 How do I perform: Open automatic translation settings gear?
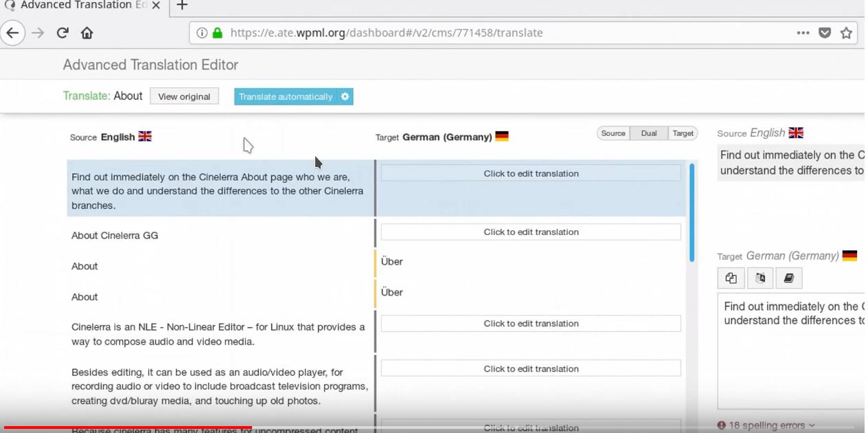point(345,97)
